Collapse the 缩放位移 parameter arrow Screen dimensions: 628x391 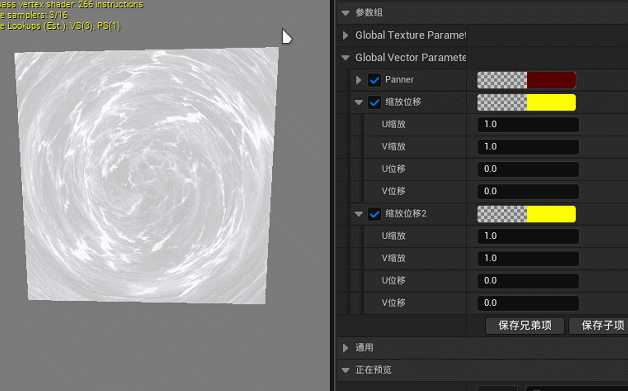(x=358, y=103)
